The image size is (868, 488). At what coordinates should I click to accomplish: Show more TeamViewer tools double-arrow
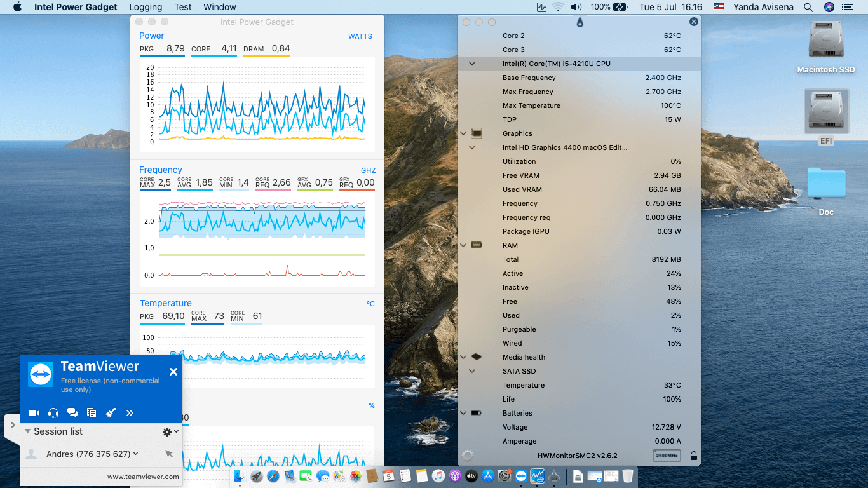tap(130, 413)
